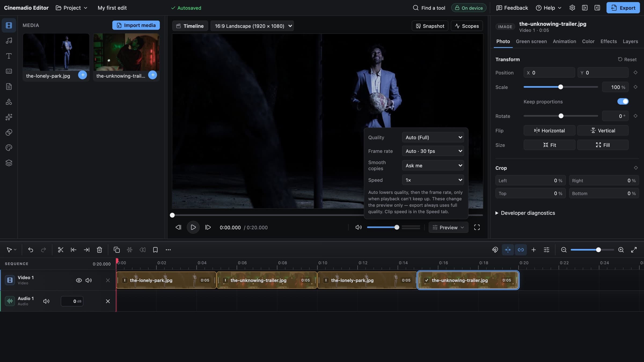
Task: Open the Layers stack sidebar icon
Action: coord(9,163)
